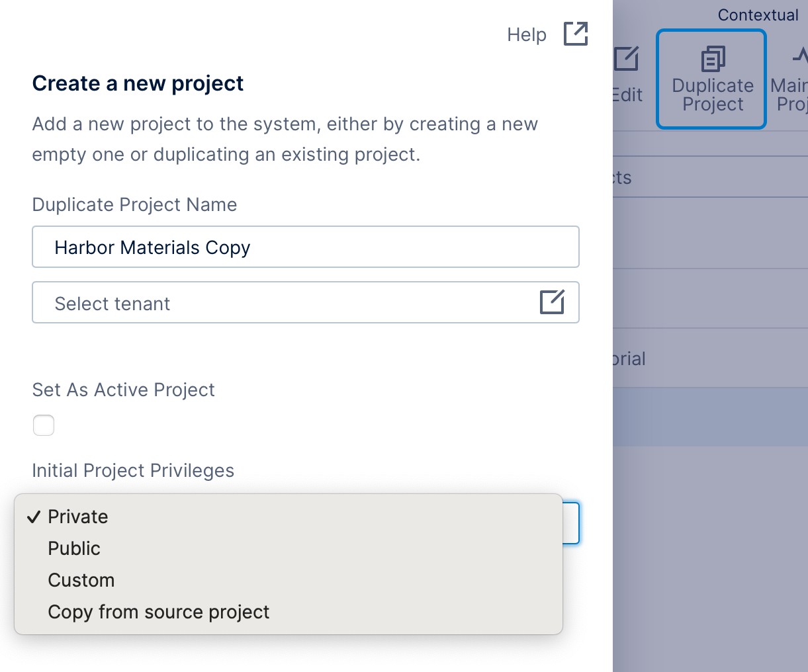Click the checkmark next to Private option

[x=33, y=517]
